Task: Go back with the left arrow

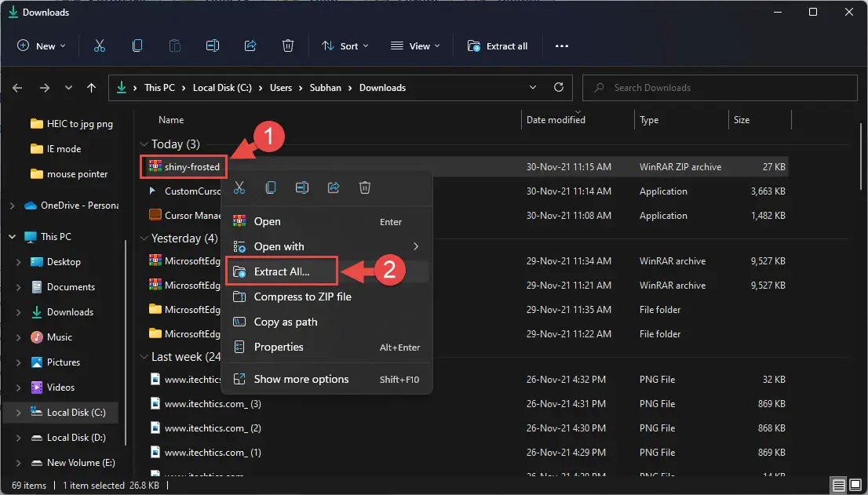Action: click(18, 88)
